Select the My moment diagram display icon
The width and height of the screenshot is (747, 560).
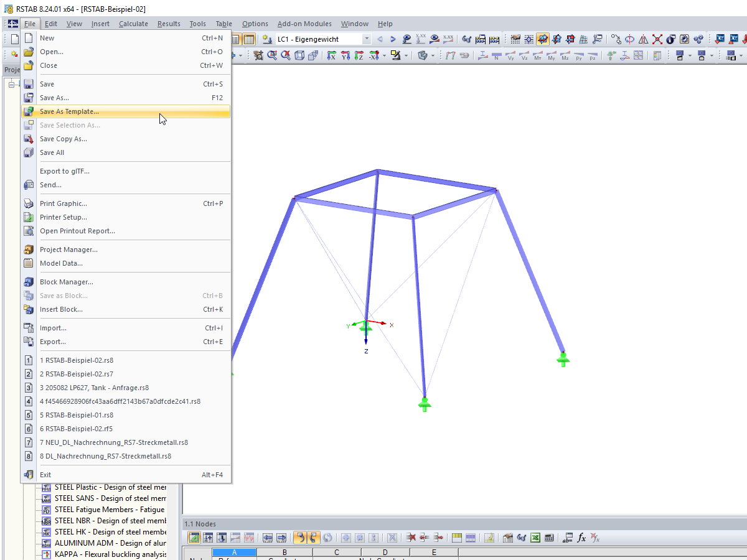(553, 55)
